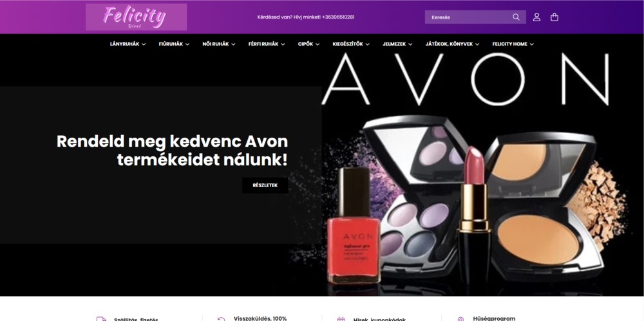The width and height of the screenshot is (644, 321).
Task: Click the phone number +36306510281 text
Action: tap(338, 17)
